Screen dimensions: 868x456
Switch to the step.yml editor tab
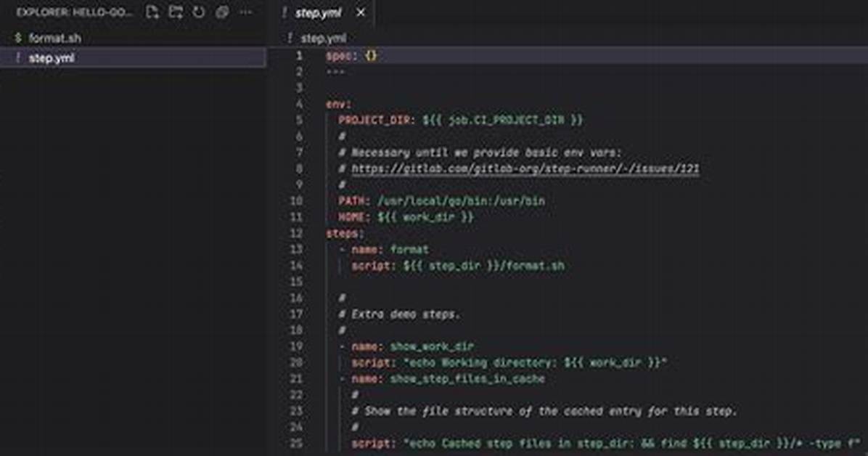click(x=319, y=13)
